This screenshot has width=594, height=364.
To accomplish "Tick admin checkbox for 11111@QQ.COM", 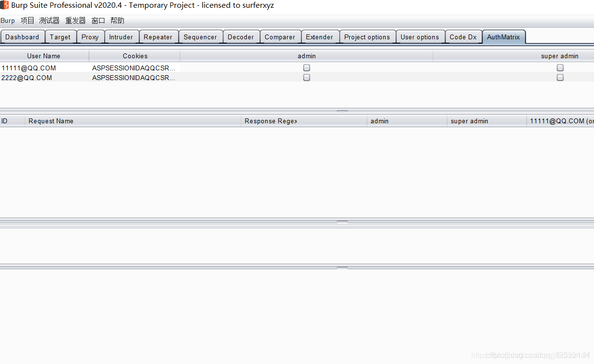I will pos(306,68).
